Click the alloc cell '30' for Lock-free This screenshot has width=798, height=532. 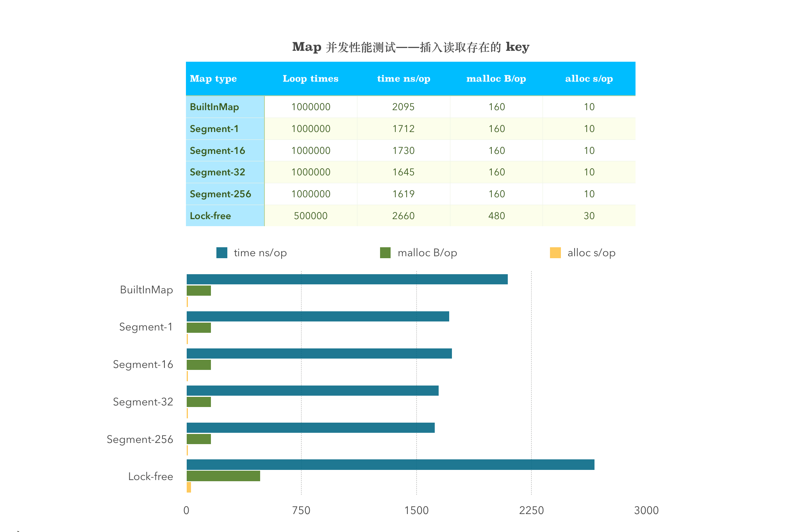coord(589,216)
